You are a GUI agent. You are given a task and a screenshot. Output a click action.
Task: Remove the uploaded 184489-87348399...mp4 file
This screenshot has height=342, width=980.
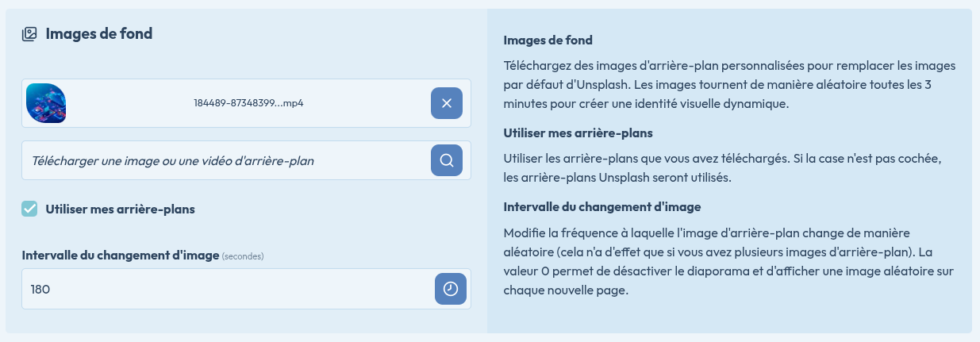click(x=447, y=103)
